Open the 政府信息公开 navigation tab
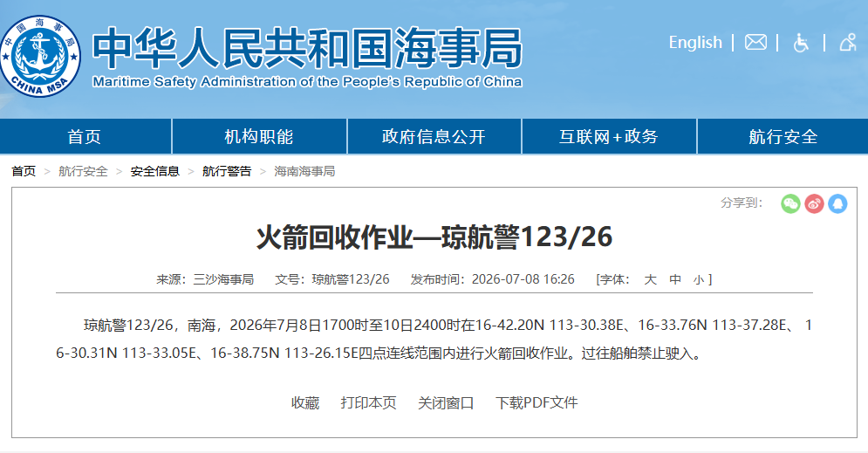 click(x=434, y=136)
